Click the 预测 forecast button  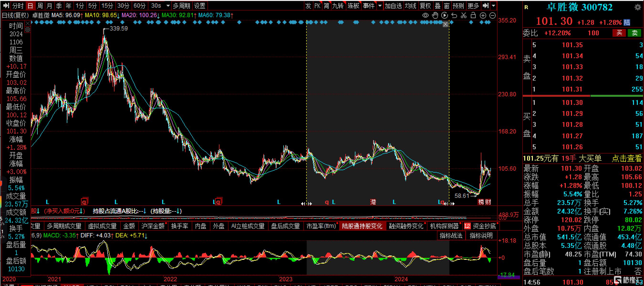[x=458, y=5]
